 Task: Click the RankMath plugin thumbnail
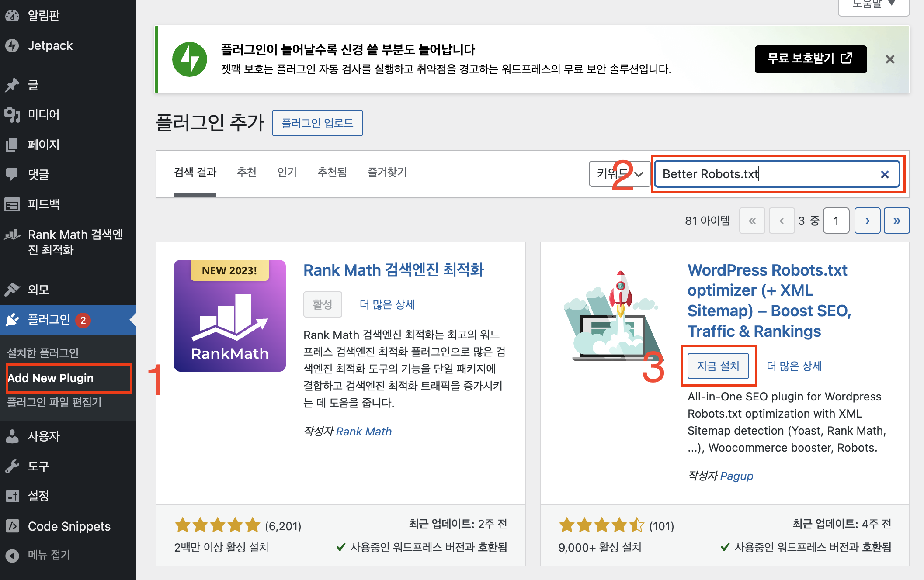229,315
